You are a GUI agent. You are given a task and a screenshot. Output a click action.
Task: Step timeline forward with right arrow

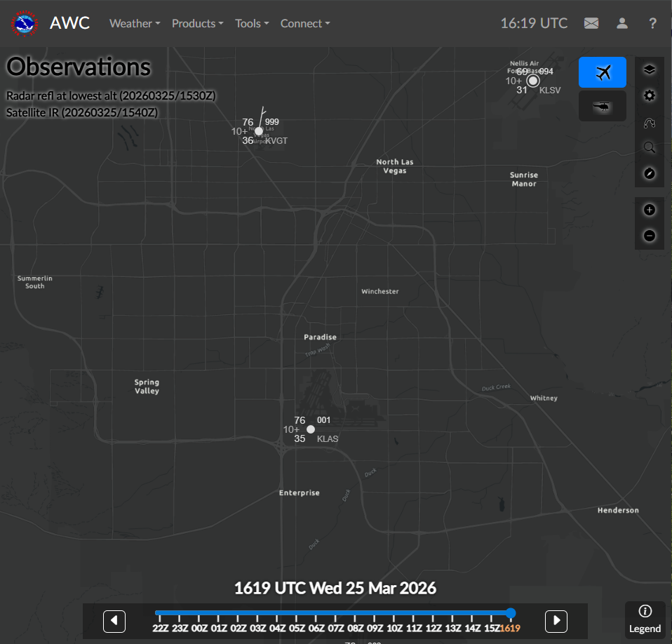pyautogui.click(x=556, y=621)
